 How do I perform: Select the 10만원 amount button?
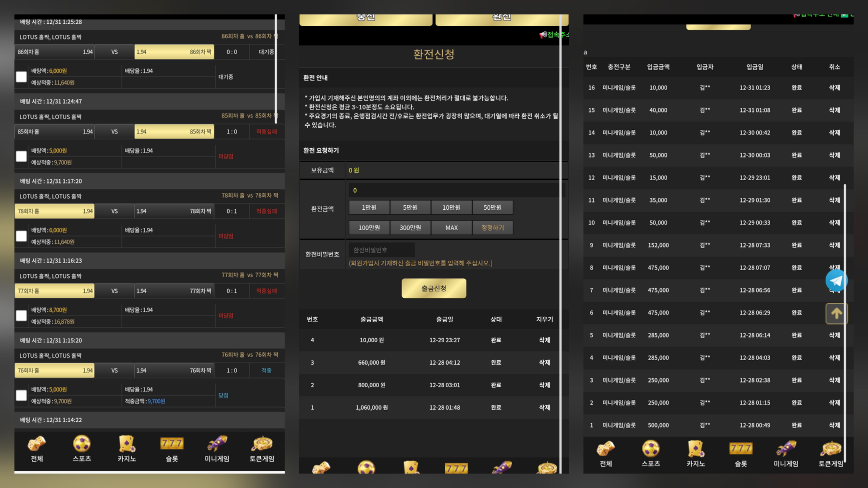[451, 207]
